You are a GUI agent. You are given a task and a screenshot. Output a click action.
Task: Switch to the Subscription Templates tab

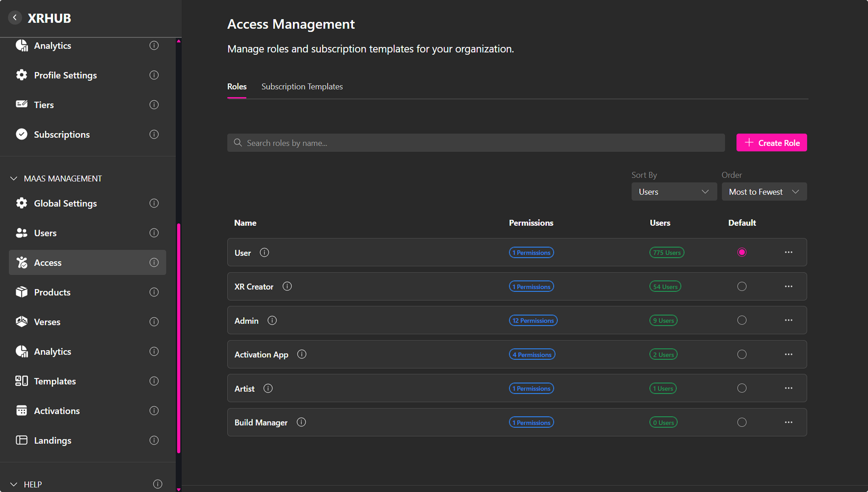[x=302, y=87]
